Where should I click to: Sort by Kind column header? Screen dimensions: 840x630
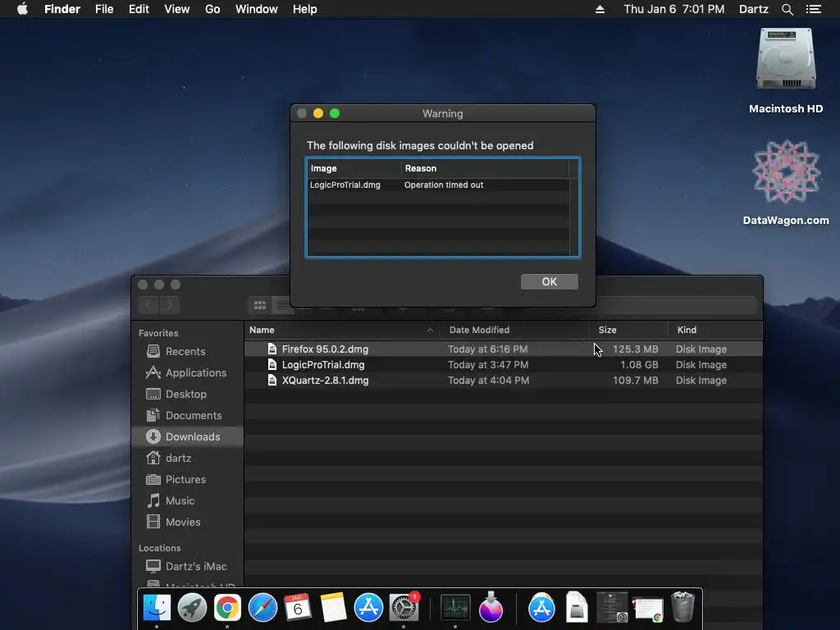715,330
